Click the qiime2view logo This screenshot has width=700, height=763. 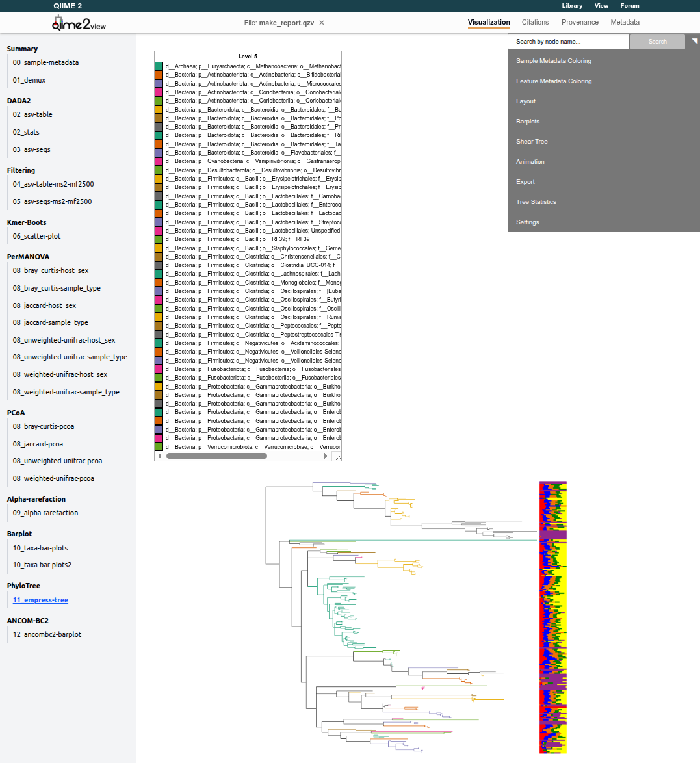(x=79, y=23)
